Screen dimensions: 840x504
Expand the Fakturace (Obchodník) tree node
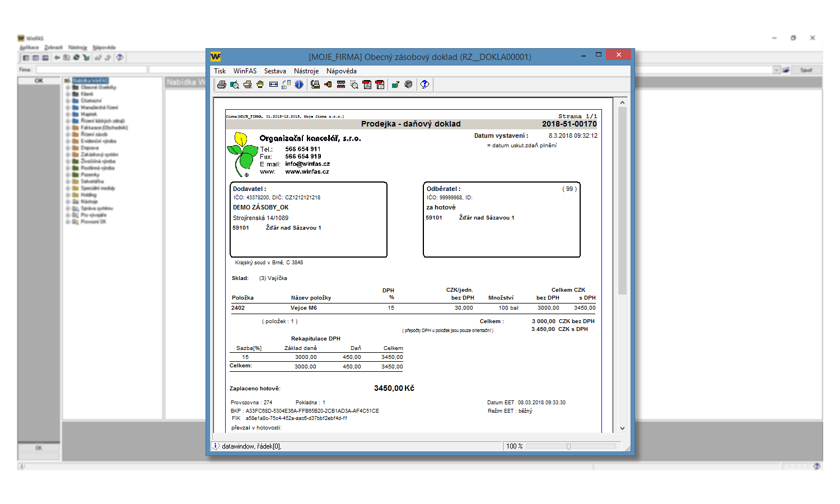coord(68,128)
